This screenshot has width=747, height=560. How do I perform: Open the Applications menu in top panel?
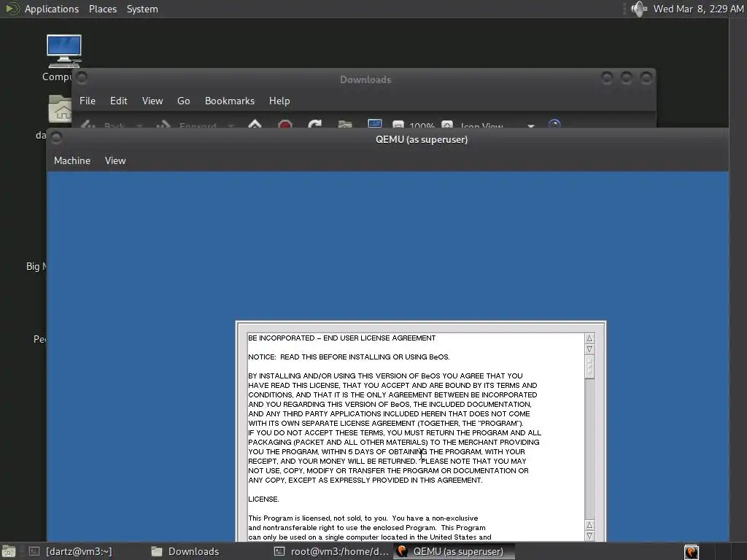click(52, 9)
